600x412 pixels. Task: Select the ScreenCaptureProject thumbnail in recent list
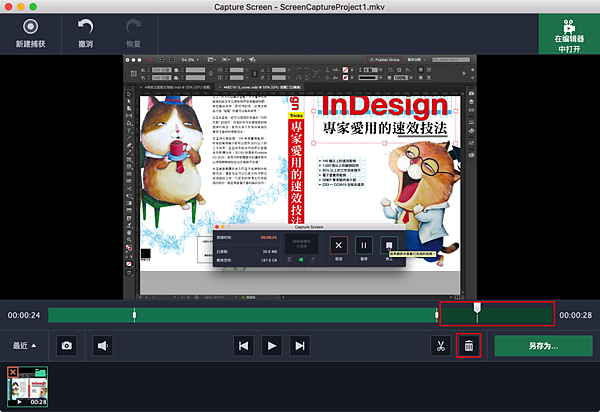[29, 388]
